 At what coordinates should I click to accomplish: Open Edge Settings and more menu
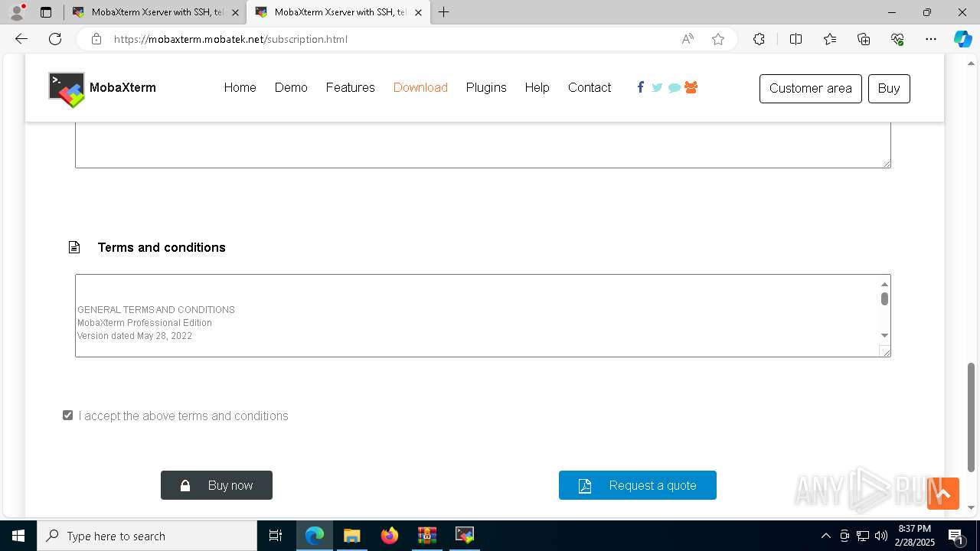pyautogui.click(x=931, y=39)
